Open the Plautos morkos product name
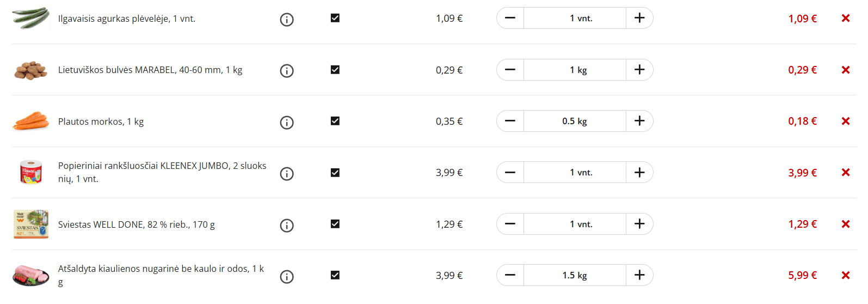The height and width of the screenshot is (304, 868). (x=101, y=121)
